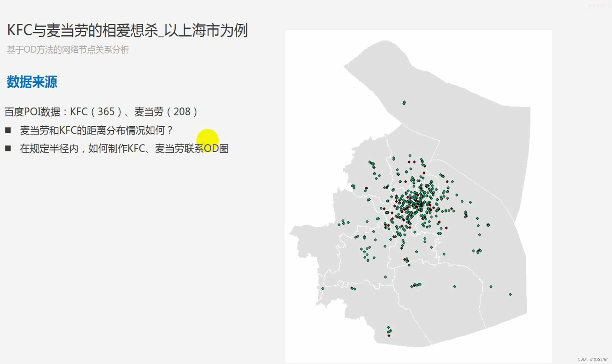This screenshot has height=364, width=612.
Task: Click the 百度POI数据 KFC(365) text line
Action: click(101, 112)
